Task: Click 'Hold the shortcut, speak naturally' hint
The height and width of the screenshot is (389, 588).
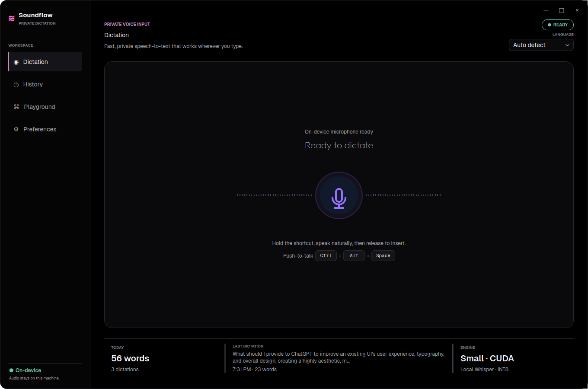Action: [339, 243]
